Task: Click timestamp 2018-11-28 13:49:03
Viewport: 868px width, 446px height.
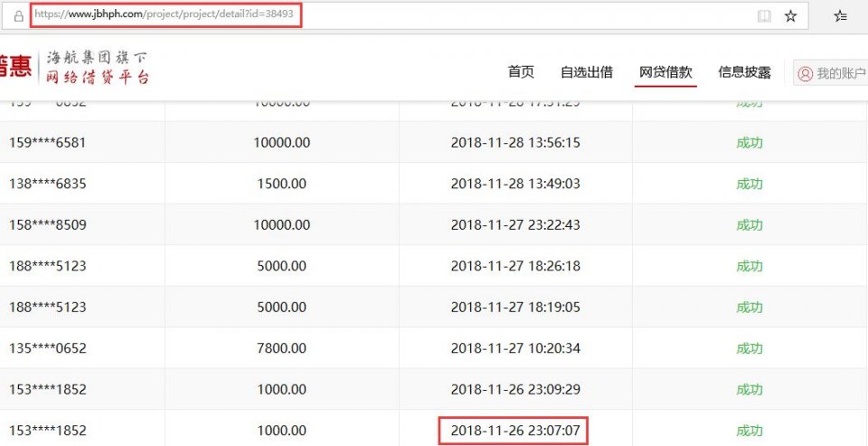Action: coord(515,184)
